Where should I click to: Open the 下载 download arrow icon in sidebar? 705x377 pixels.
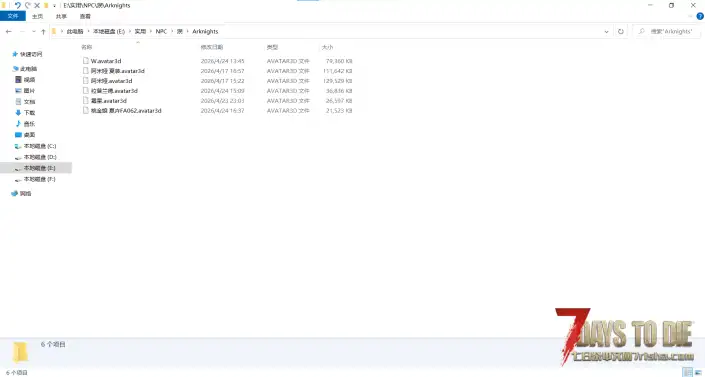click(x=18, y=113)
